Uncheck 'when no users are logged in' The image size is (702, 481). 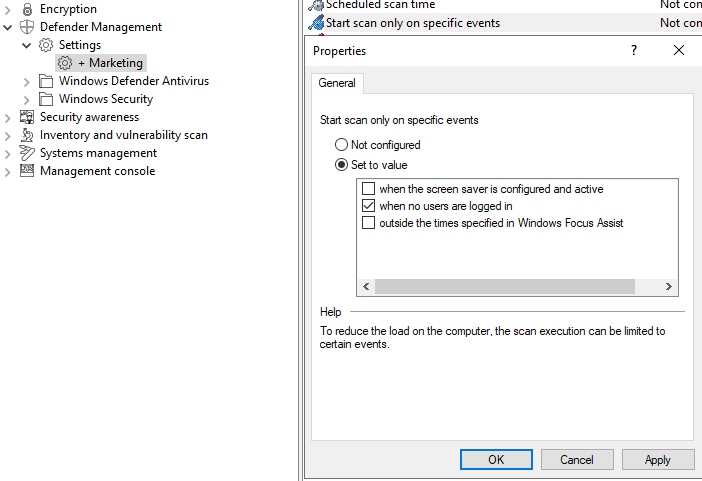point(369,206)
